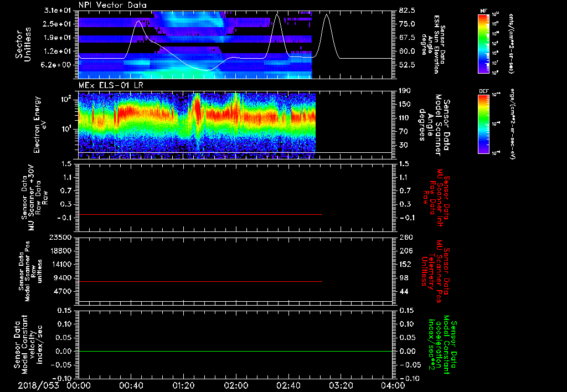Click the 'MU Scanner +30V Raw Data' axis title
Screen dimensions: 567x392
tap(34, 198)
